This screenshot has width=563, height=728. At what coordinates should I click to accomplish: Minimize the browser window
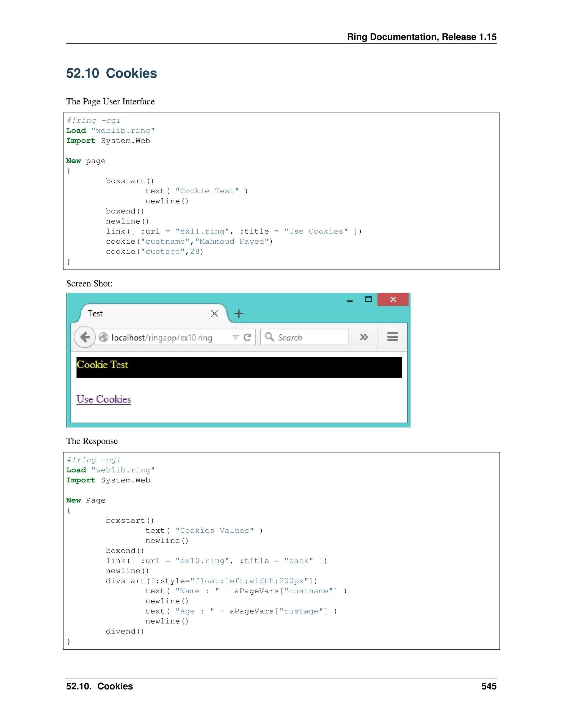[x=350, y=300]
